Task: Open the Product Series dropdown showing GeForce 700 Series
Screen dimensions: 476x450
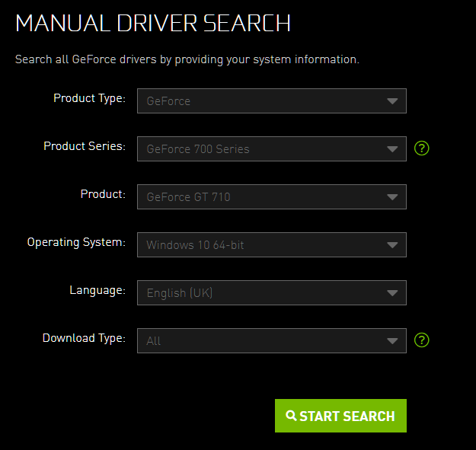Action: click(272, 148)
